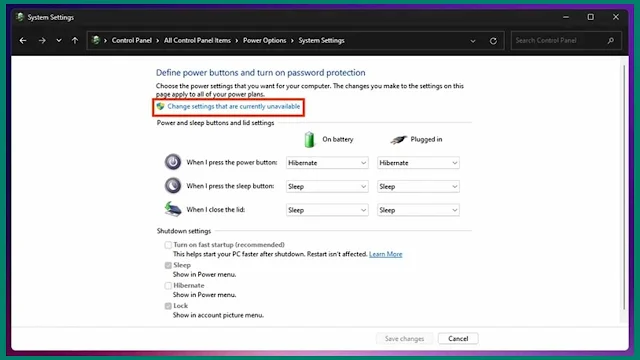Open sleep button Plugged in dropdown

point(418,187)
